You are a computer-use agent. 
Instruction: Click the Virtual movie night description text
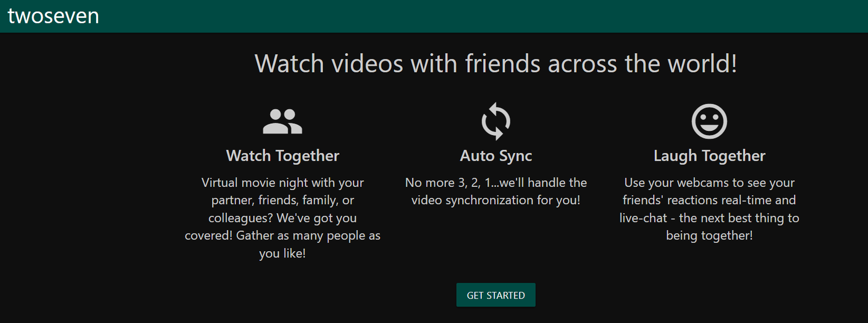pyautogui.click(x=283, y=218)
